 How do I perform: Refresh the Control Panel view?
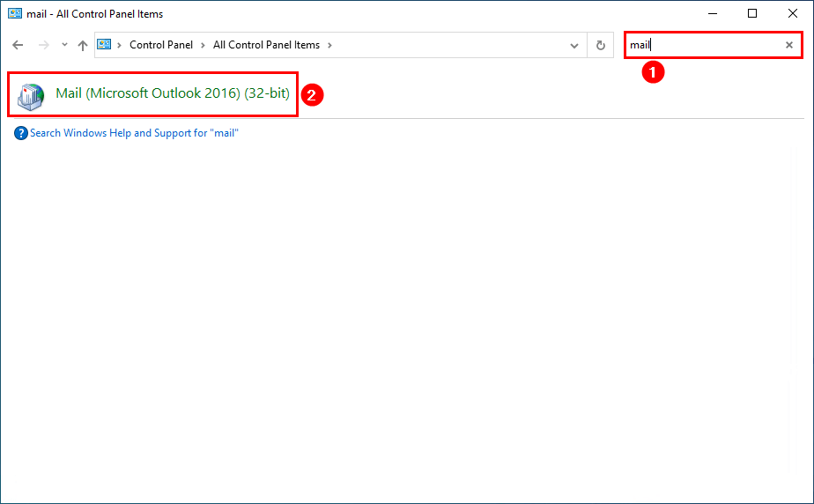pos(601,45)
